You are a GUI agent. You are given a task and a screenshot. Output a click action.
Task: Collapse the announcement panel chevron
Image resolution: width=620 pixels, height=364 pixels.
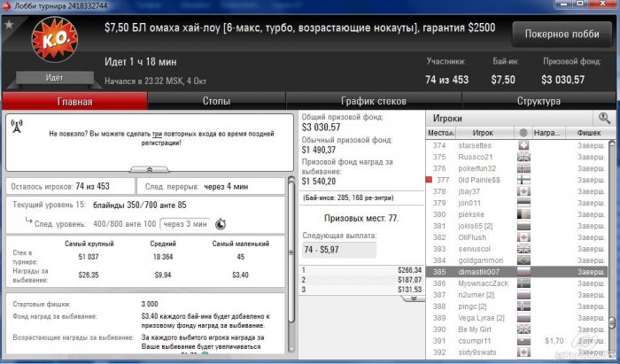tap(150, 169)
